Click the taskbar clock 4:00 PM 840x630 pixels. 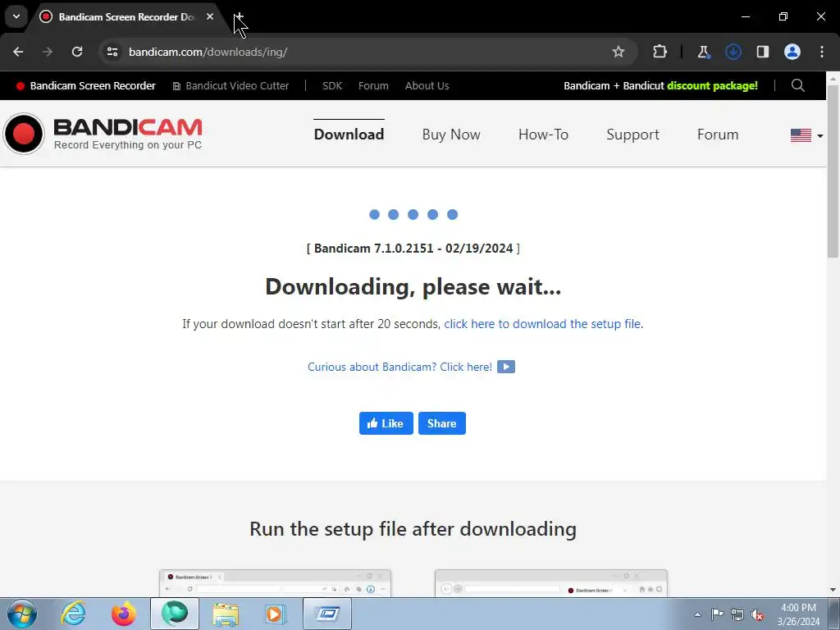[798, 608]
